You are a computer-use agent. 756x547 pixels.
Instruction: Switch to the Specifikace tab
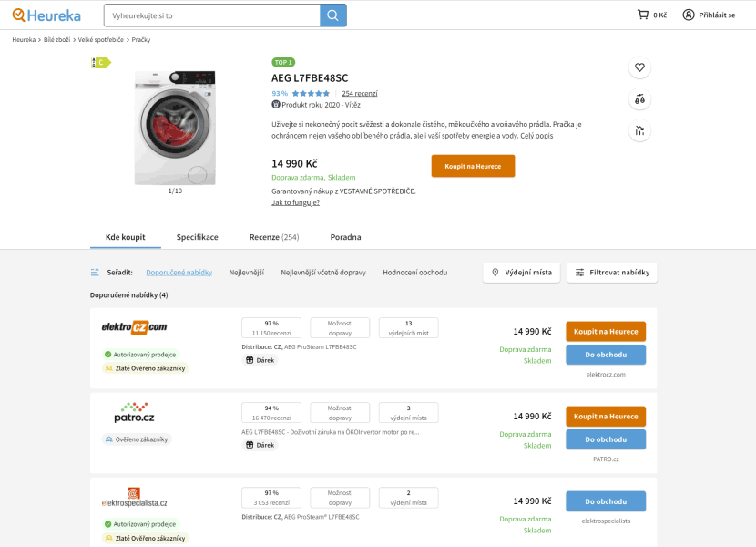pos(197,237)
